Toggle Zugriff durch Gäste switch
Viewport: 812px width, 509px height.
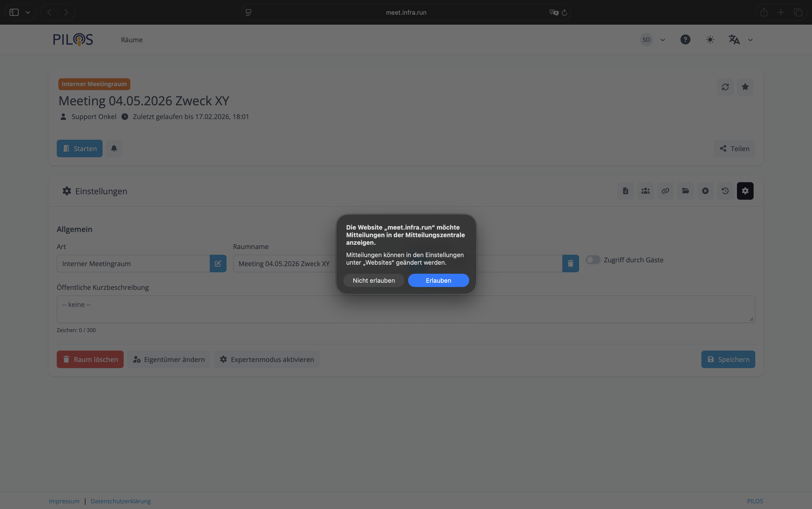tap(593, 260)
